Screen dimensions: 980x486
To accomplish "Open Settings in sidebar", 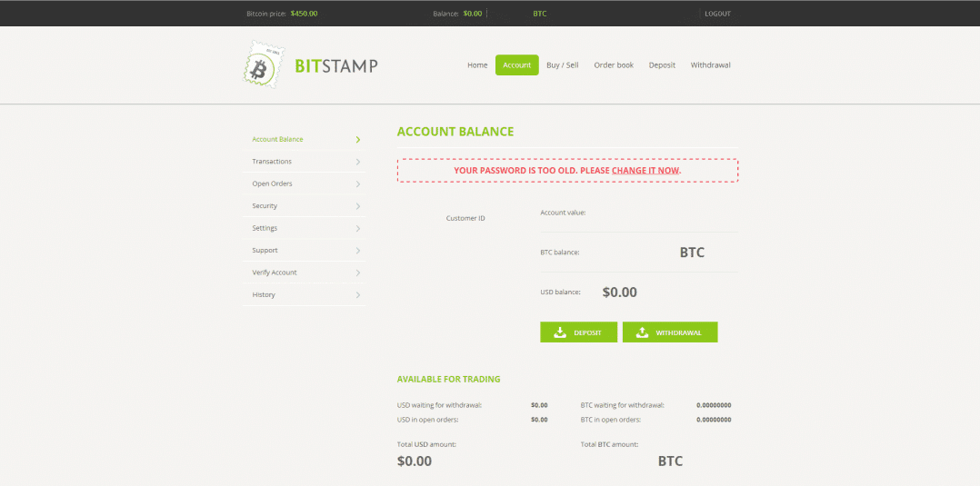I will tap(303, 228).
